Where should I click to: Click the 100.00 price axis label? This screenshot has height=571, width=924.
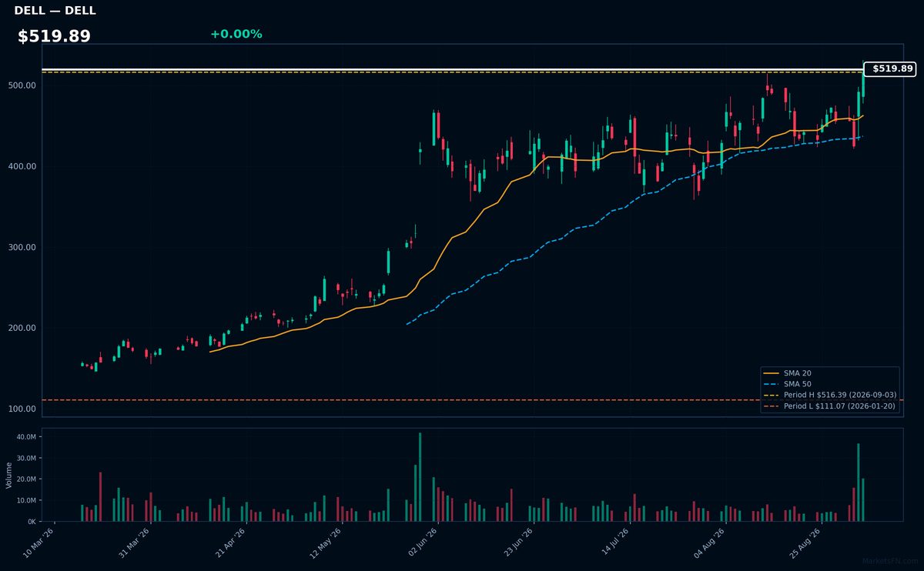coord(23,409)
